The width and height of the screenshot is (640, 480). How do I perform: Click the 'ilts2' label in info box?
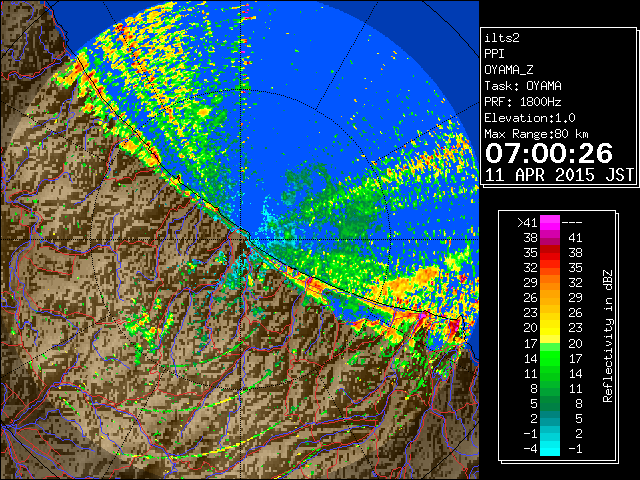[502, 38]
